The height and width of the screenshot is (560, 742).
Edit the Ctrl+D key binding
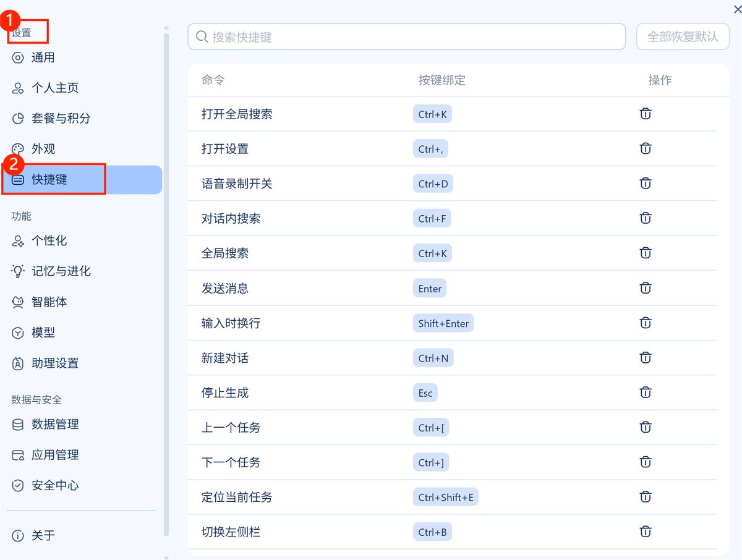click(433, 184)
